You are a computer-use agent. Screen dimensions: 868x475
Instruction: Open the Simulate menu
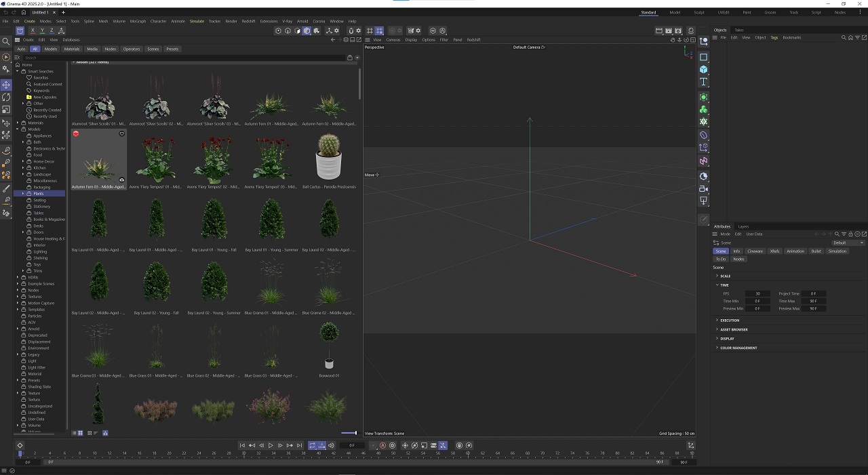coord(197,21)
